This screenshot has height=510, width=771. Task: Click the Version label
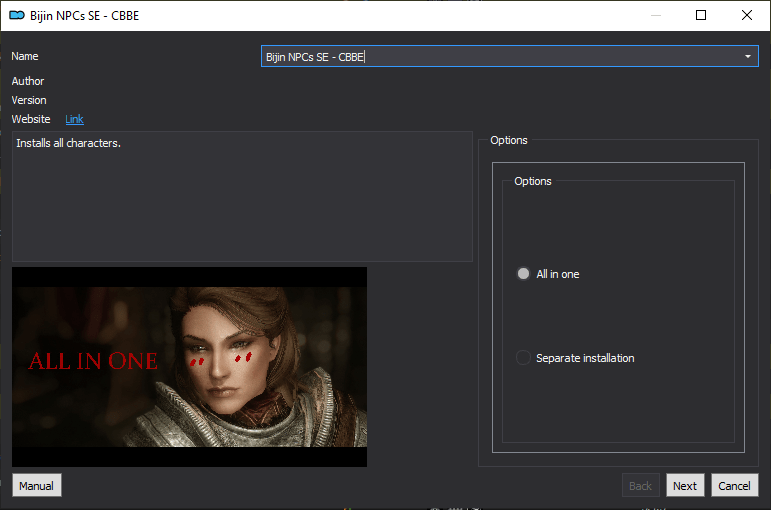point(29,100)
